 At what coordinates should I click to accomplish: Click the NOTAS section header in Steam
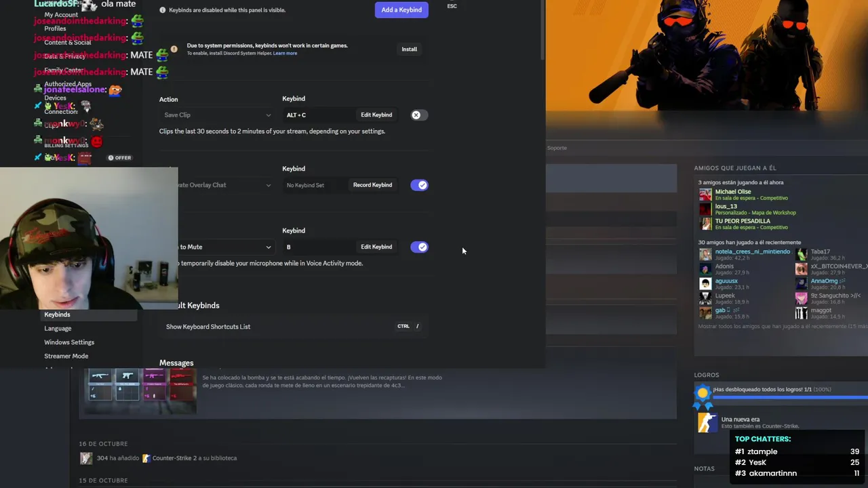704,468
